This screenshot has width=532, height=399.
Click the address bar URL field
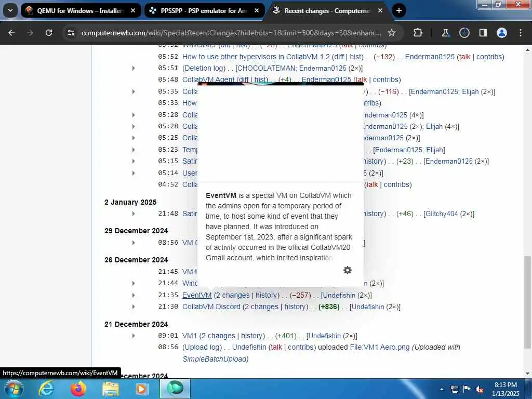pyautogui.click(x=231, y=33)
